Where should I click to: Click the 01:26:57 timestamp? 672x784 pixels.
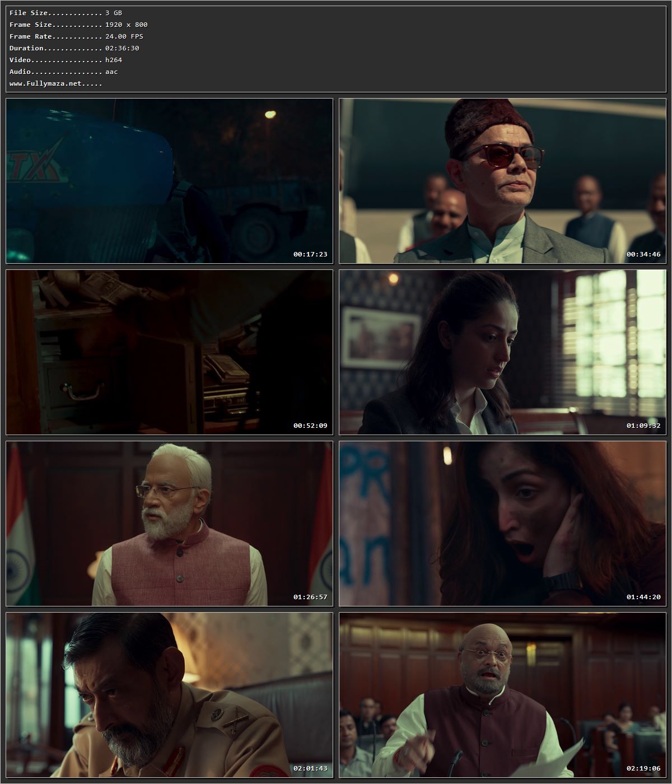[310, 597]
